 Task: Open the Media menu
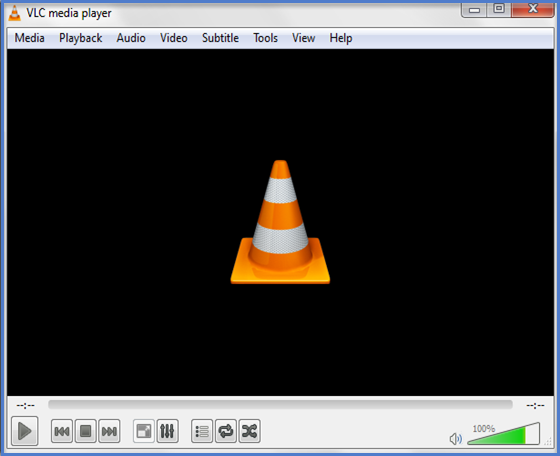(30, 38)
